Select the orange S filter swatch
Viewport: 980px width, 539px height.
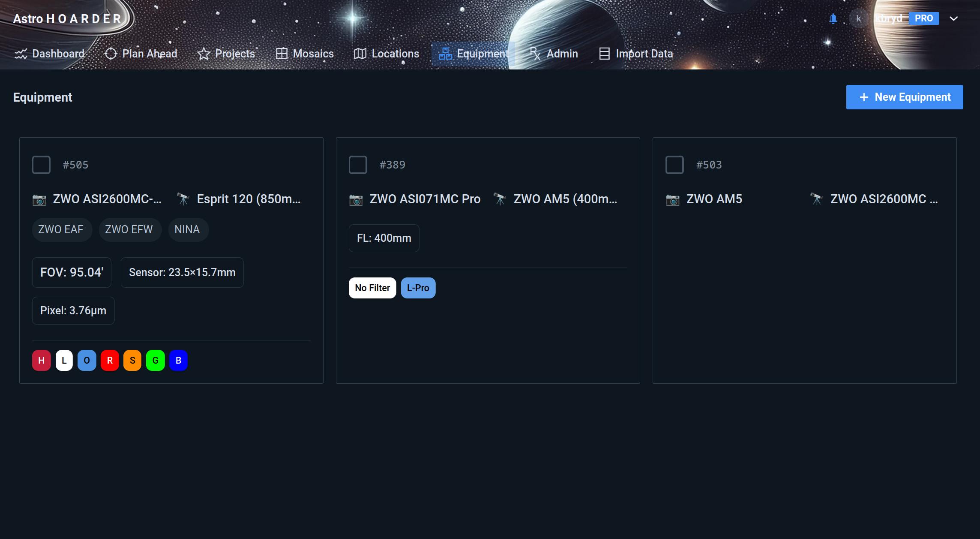point(132,361)
